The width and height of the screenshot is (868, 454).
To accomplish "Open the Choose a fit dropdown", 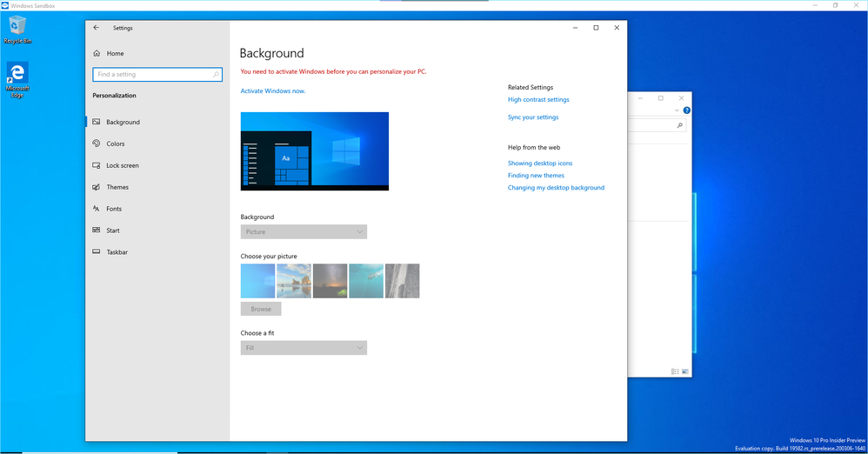I will [x=304, y=348].
